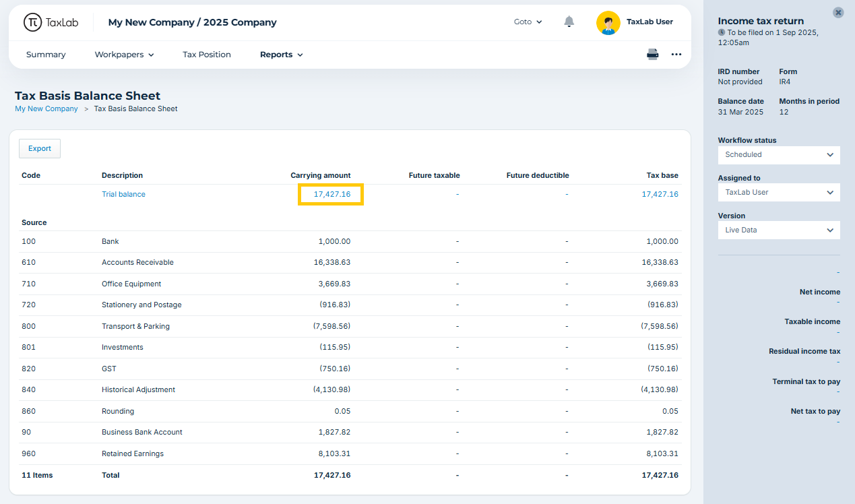Open the Tax Position tab
Viewport: 855px width, 504px height.
point(207,55)
